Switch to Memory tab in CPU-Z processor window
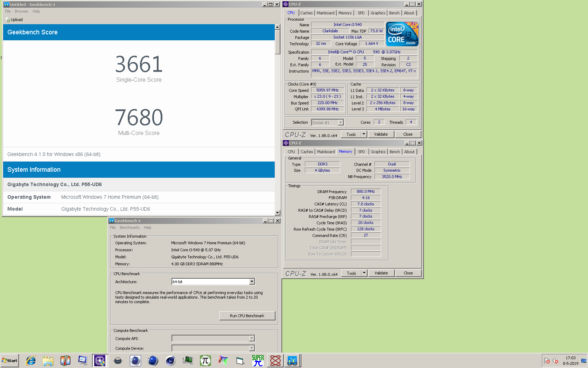 345,13
